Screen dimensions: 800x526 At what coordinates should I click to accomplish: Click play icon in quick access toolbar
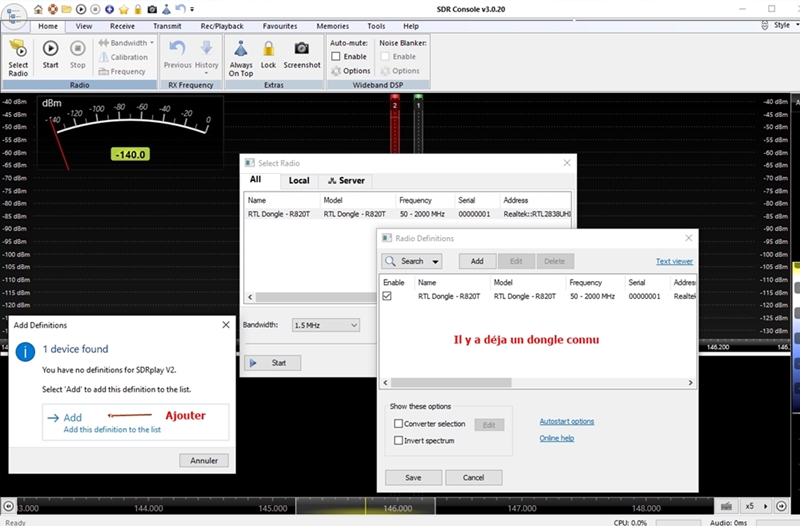click(x=81, y=9)
